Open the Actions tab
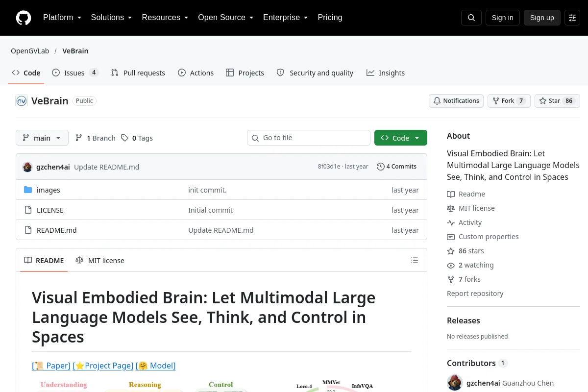Screen dimensions: 588x392 pyautogui.click(x=196, y=73)
